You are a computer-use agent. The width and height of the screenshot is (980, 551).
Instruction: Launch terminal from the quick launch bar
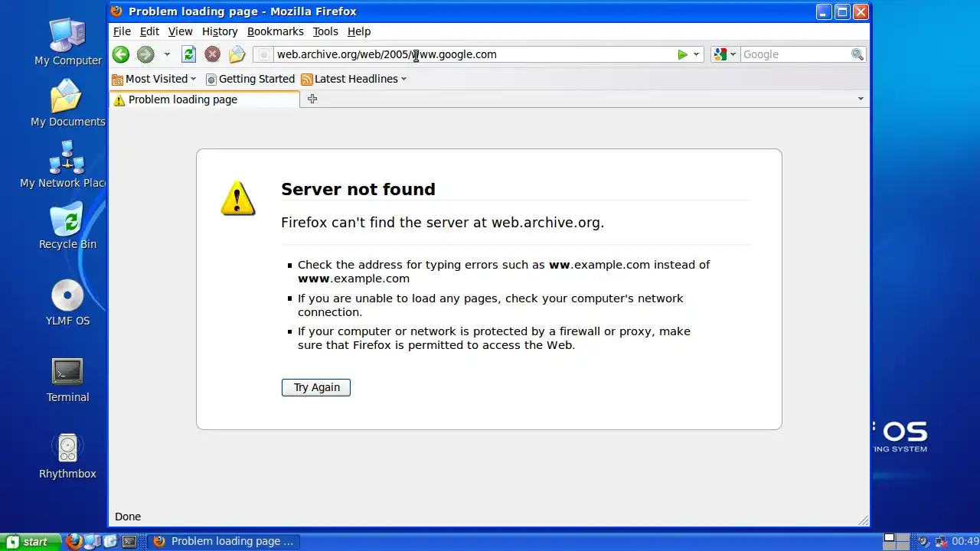click(x=129, y=541)
